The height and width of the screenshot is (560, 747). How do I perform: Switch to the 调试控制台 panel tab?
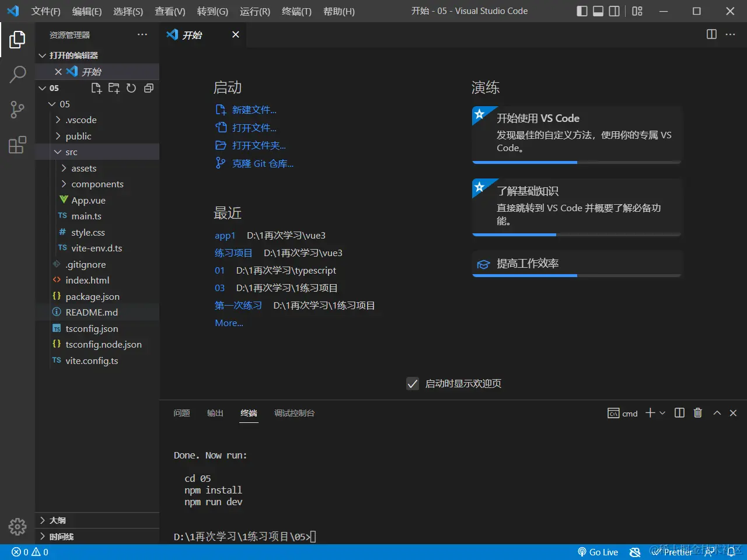click(x=294, y=413)
